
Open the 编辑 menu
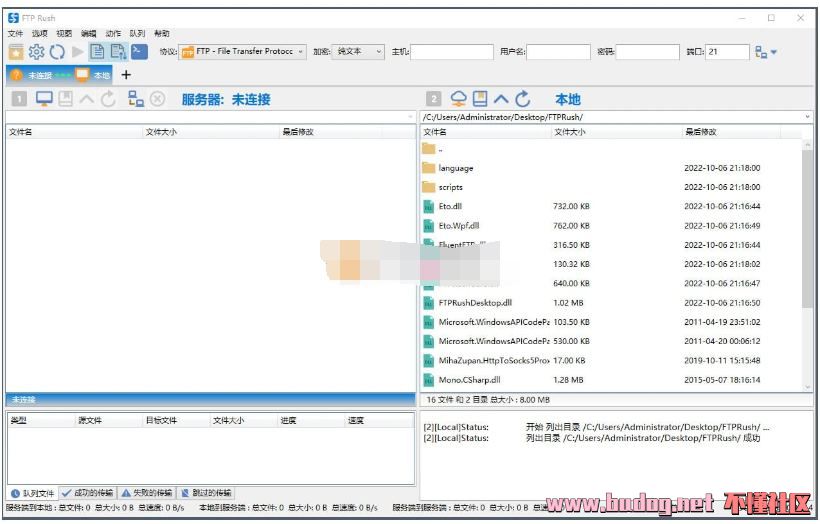(x=89, y=33)
